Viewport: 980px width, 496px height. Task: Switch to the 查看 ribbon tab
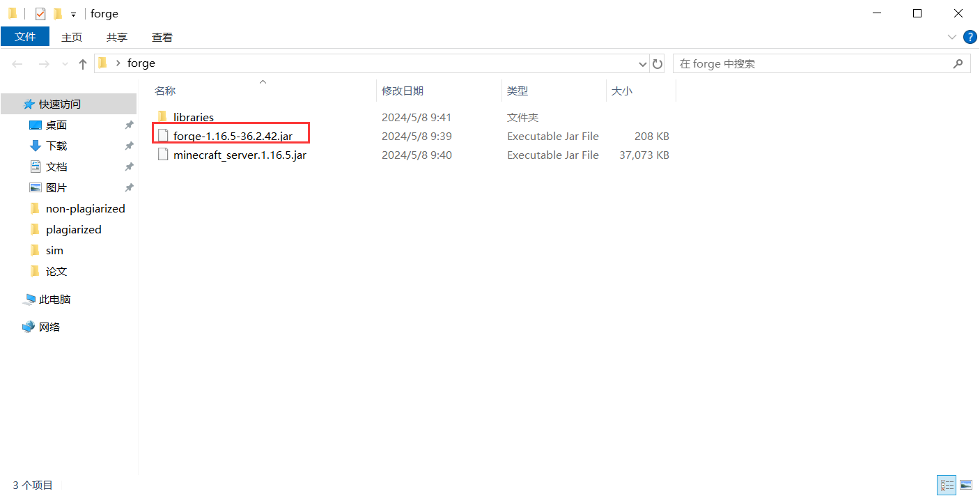(162, 37)
